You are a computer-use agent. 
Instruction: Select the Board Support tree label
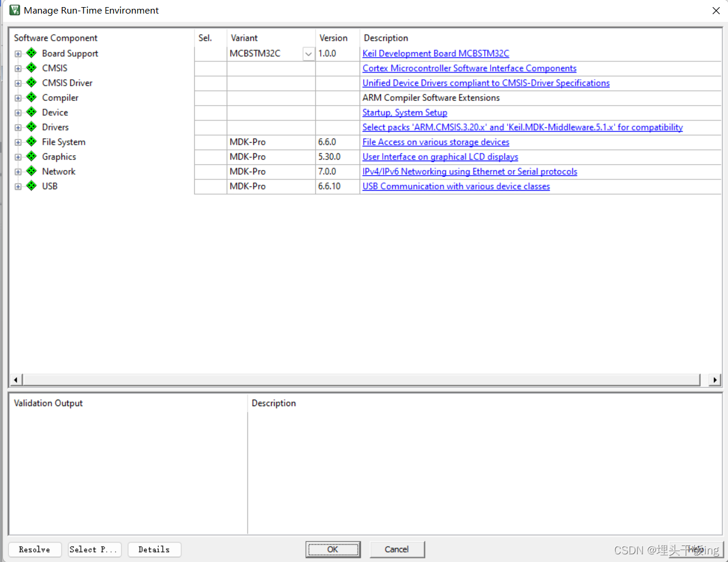70,53
